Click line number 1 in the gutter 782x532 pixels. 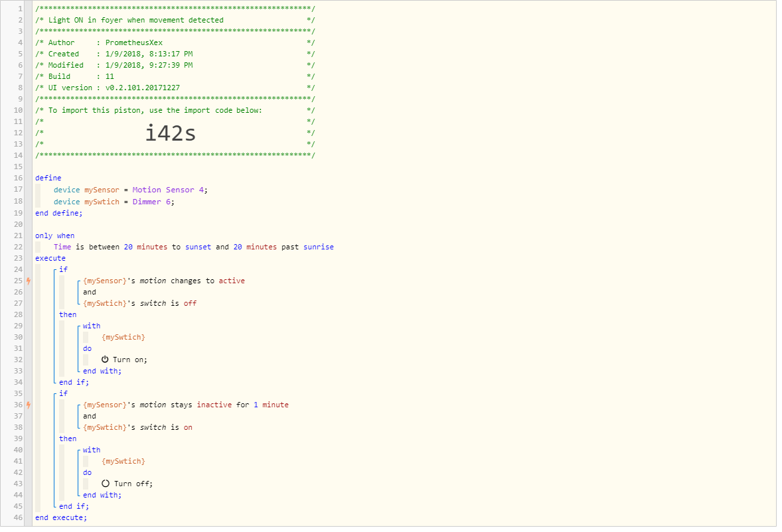point(20,9)
